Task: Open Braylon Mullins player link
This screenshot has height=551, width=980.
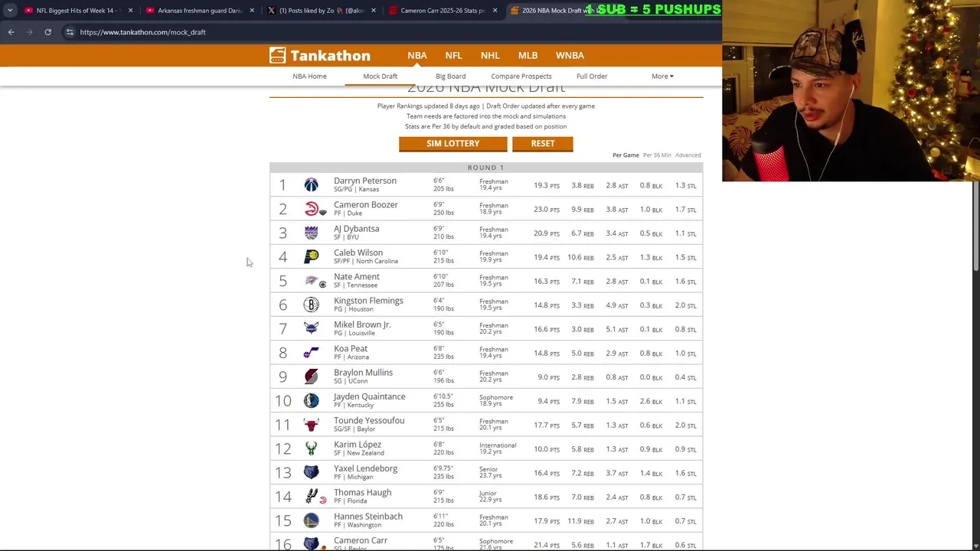Action: 363,373
